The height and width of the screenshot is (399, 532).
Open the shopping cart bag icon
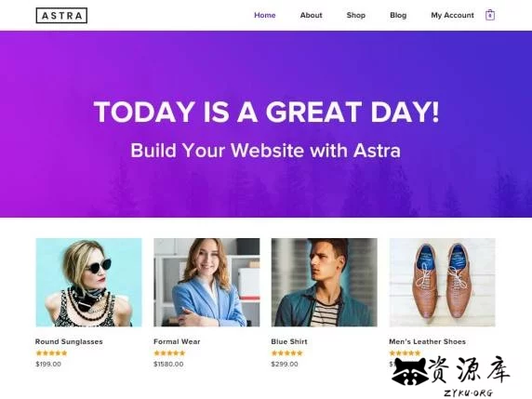pyautogui.click(x=490, y=15)
